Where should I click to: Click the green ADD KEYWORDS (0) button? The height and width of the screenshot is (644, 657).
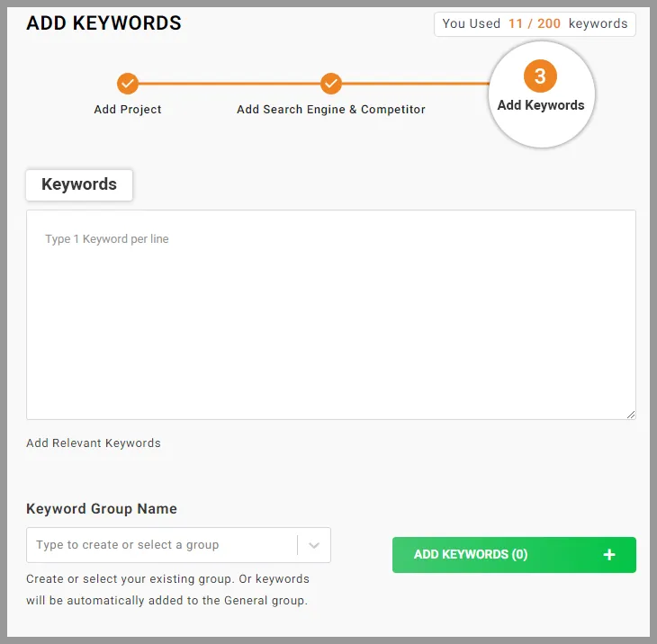pos(514,555)
